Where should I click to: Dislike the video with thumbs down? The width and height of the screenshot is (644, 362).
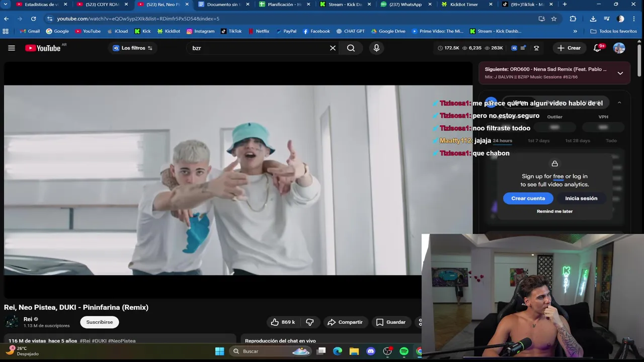pos(310,322)
